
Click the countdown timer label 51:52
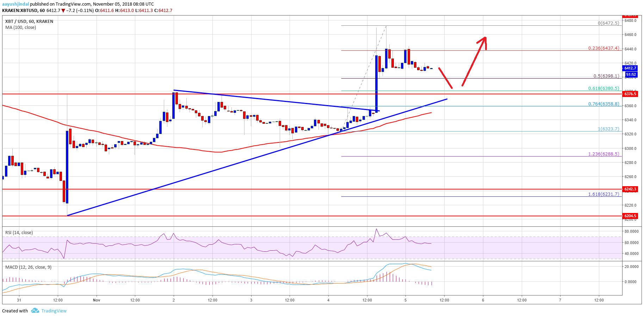[631, 74]
